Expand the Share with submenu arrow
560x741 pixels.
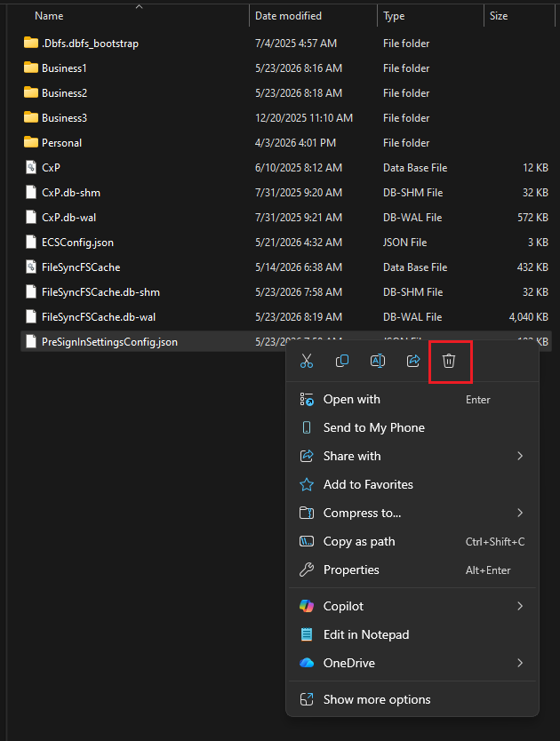click(x=520, y=456)
